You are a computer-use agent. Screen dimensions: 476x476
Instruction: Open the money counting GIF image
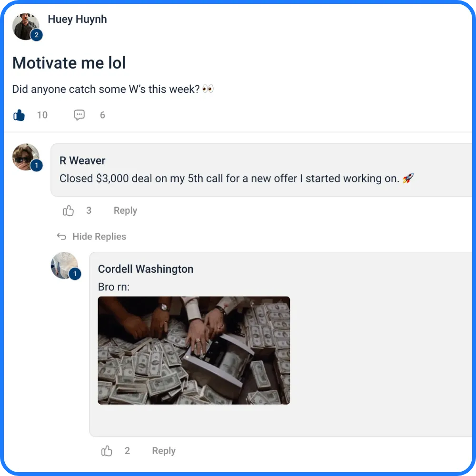(194, 350)
